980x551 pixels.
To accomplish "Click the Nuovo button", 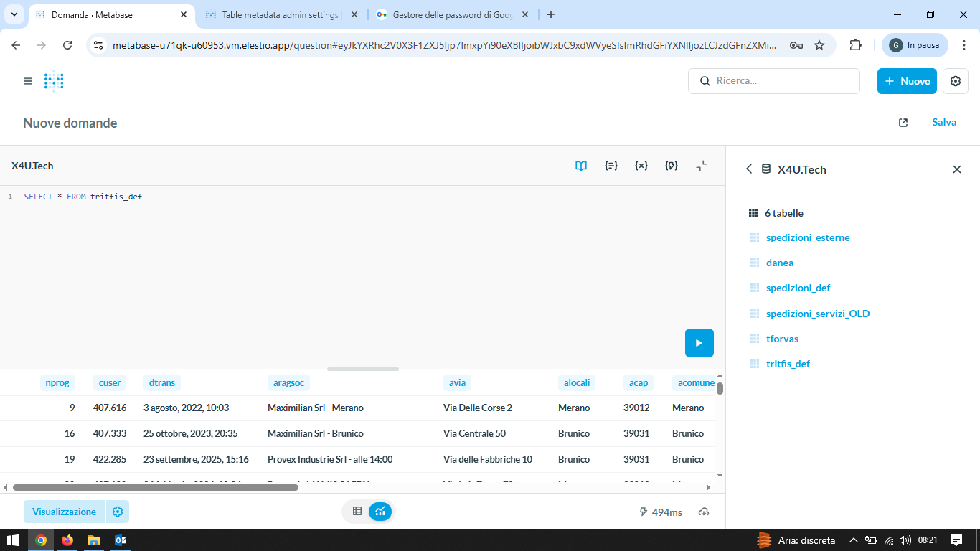I will [907, 81].
